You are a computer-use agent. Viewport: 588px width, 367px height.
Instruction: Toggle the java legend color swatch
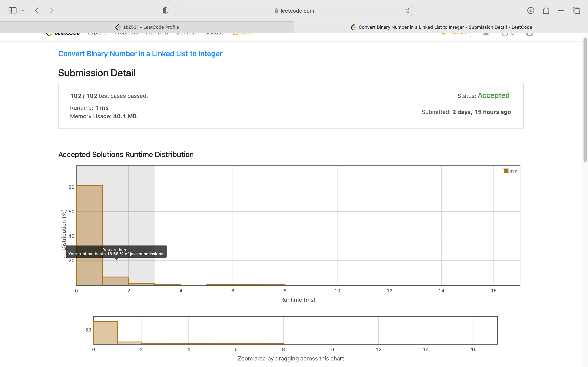coord(506,171)
